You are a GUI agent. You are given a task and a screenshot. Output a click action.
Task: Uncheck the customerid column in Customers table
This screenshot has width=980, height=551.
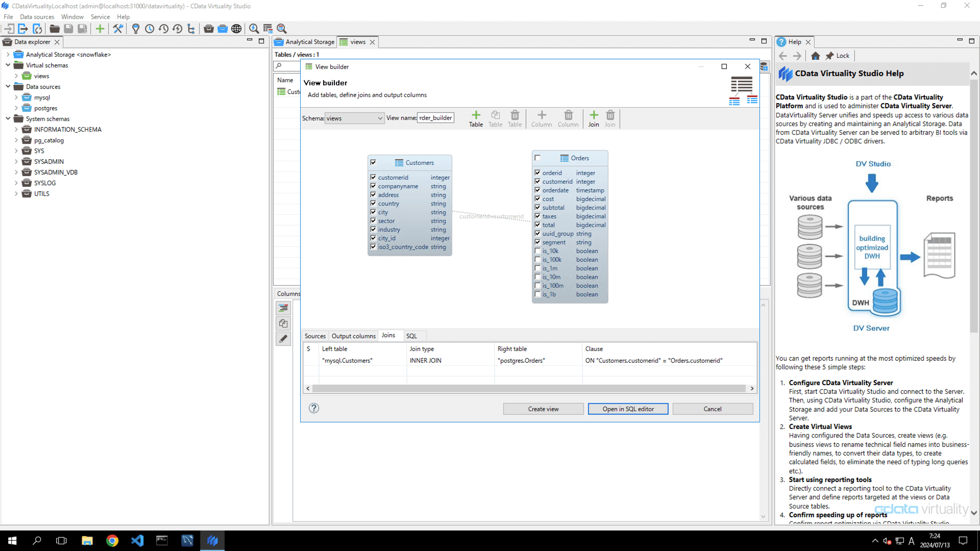coord(373,177)
